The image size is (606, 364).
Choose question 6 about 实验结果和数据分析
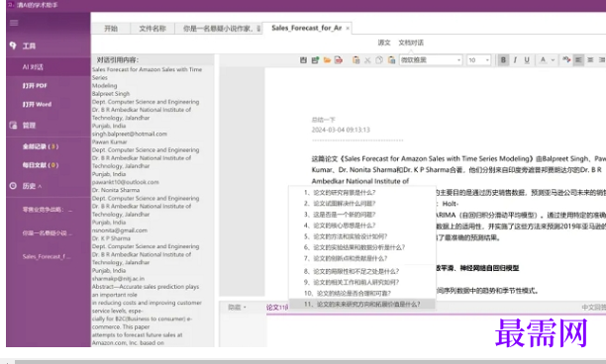[x=362, y=247]
